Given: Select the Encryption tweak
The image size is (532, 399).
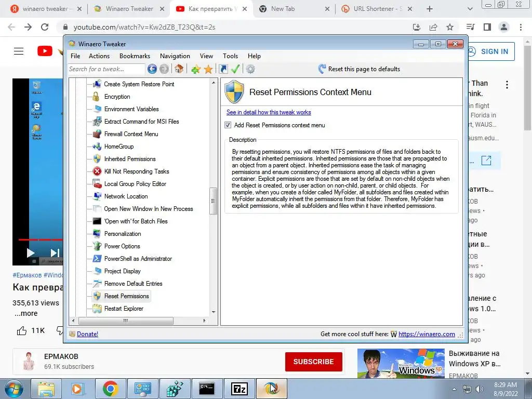Looking at the screenshot, I should click(x=117, y=97).
